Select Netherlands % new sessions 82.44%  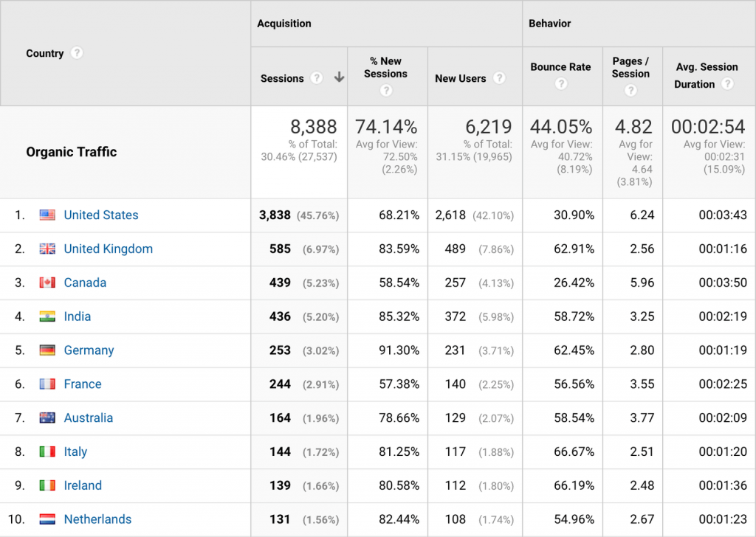click(399, 519)
